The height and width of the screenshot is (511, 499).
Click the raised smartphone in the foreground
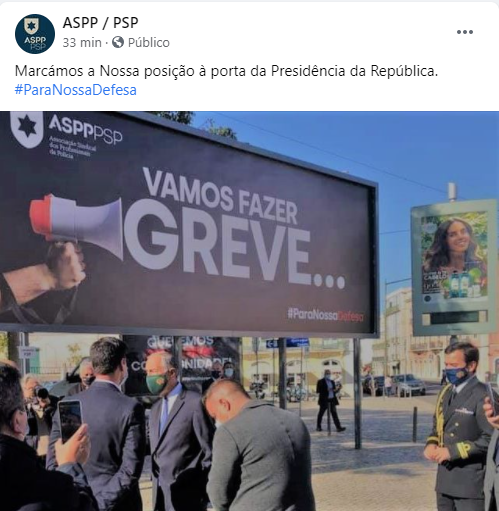pos(70,421)
